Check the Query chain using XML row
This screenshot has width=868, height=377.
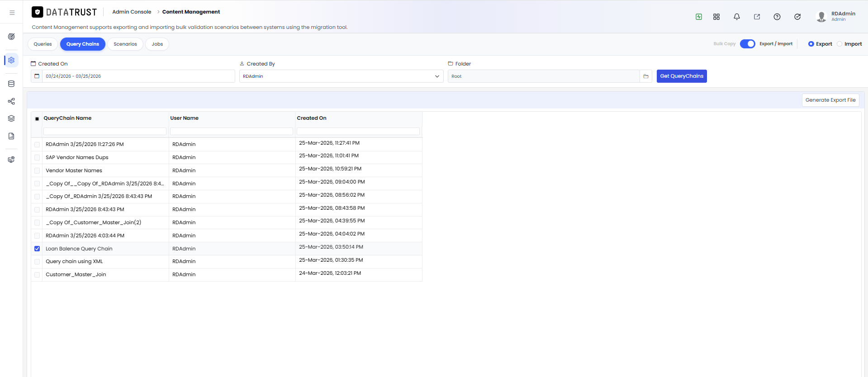[x=37, y=262]
